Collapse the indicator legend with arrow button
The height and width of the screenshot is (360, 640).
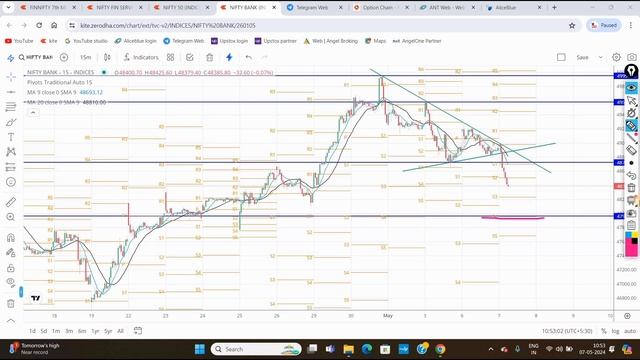pos(33,112)
